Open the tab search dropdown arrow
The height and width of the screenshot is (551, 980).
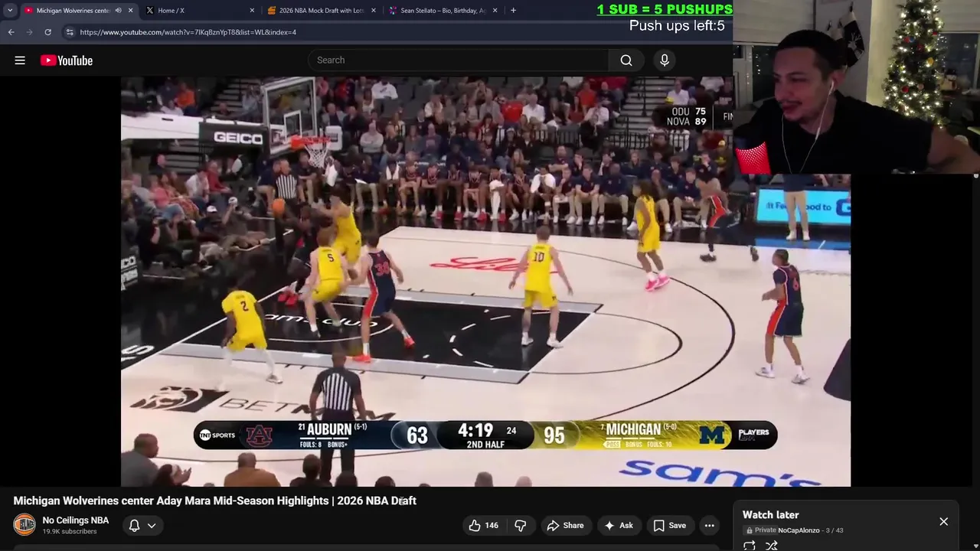pos(10,11)
